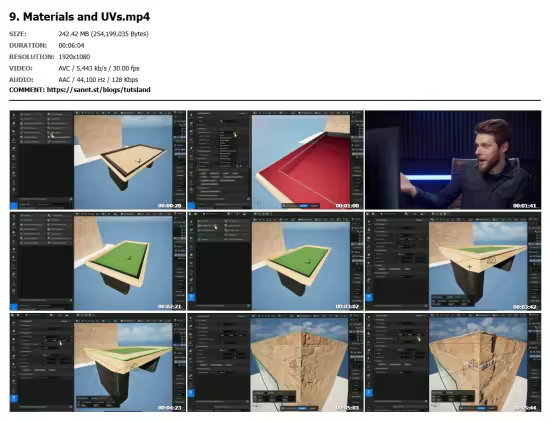The image size is (550, 422).
Task: Click the file size '242.42 MB (254,199,035 Bytes)'
Action: [103, 34]
